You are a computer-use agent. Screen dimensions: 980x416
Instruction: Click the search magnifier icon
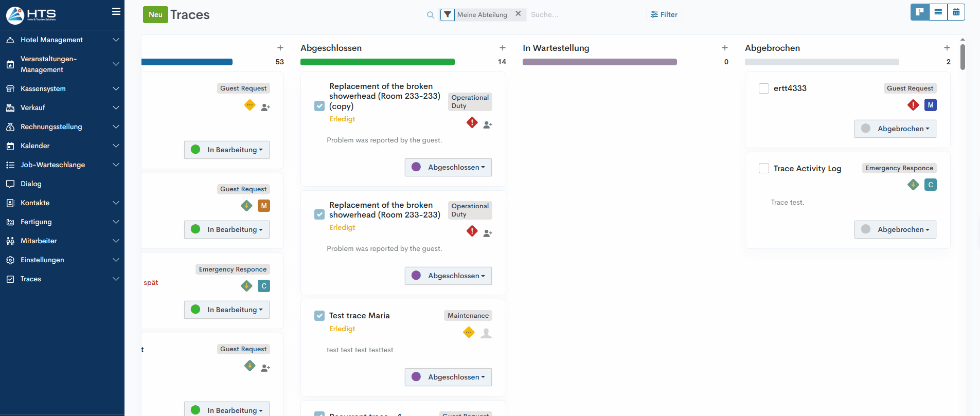point(431,15)
